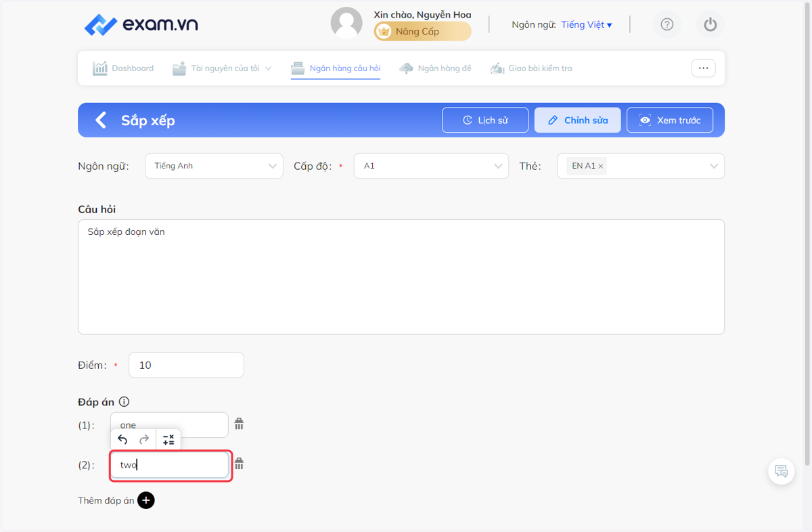This screenshot has height=532, width=812.
Task: Click the redo arrow in mini toolbar
Action: [144, 440]
